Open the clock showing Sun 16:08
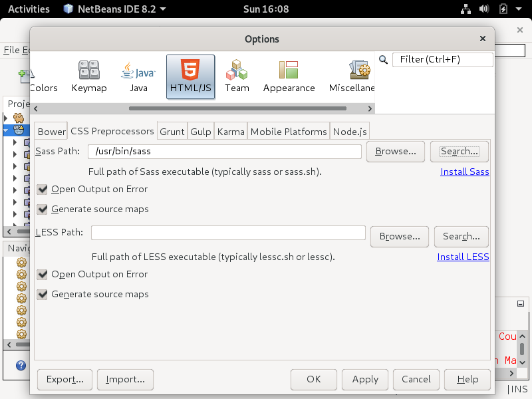This screenshot has width=532, height=399. coord(266,9)
